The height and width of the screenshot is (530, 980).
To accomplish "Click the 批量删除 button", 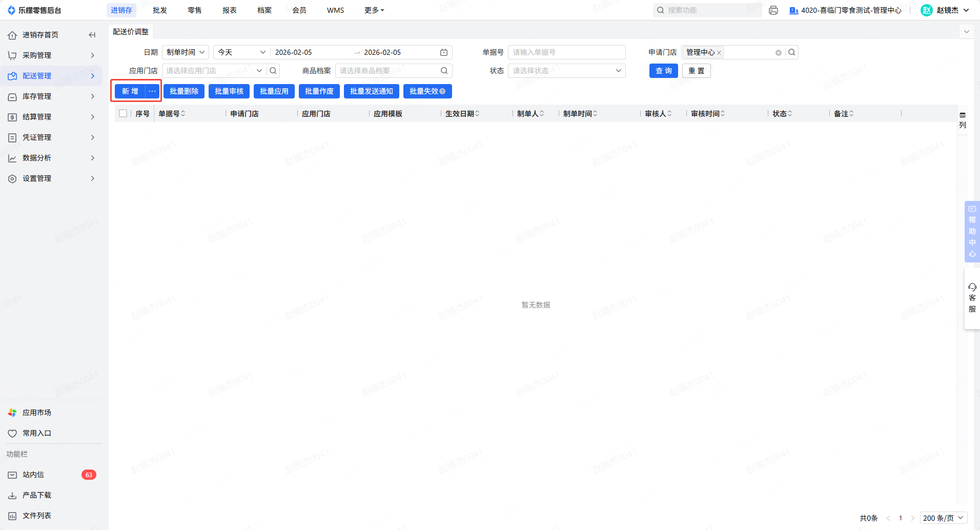I will click(184, 91).
